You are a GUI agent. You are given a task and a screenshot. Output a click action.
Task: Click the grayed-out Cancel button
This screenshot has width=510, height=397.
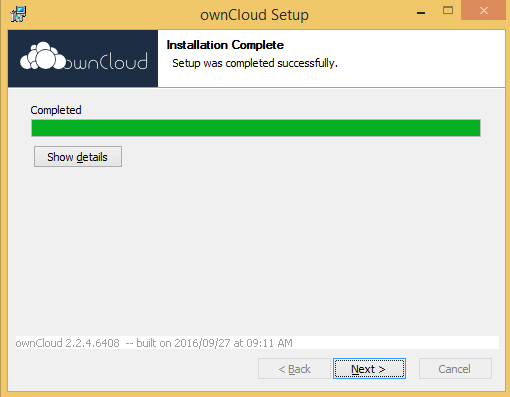[455, 369]
